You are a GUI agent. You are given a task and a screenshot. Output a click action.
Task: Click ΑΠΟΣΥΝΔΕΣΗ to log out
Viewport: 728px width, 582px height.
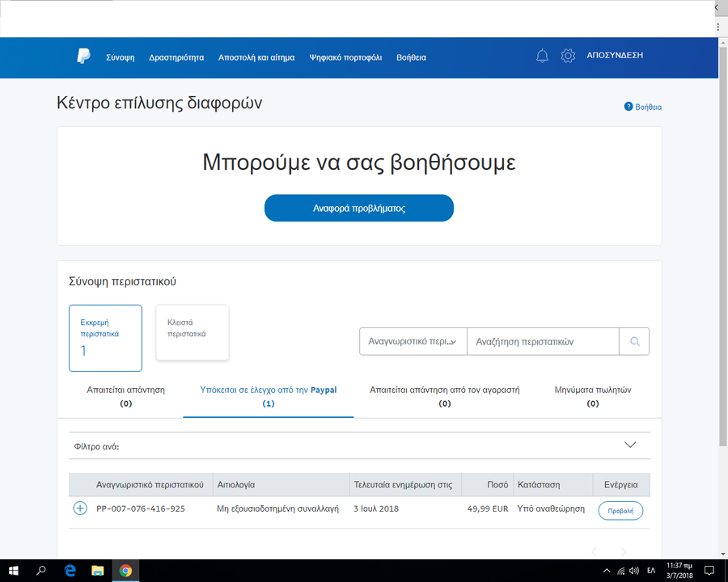615,55
